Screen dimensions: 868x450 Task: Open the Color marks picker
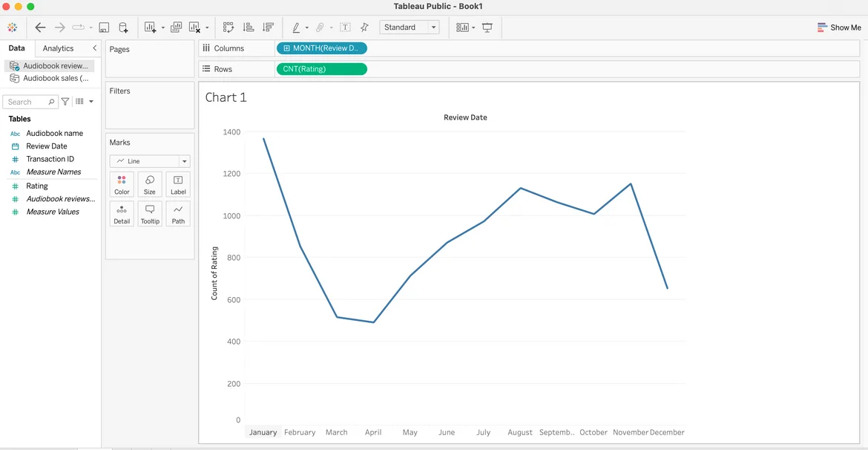pyautogui.click(x=122, y=185)
